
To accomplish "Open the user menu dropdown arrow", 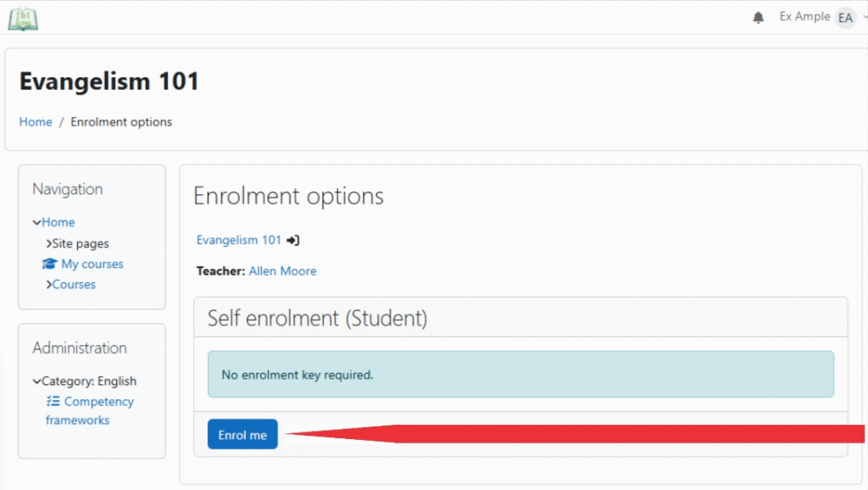I will 865,18.
